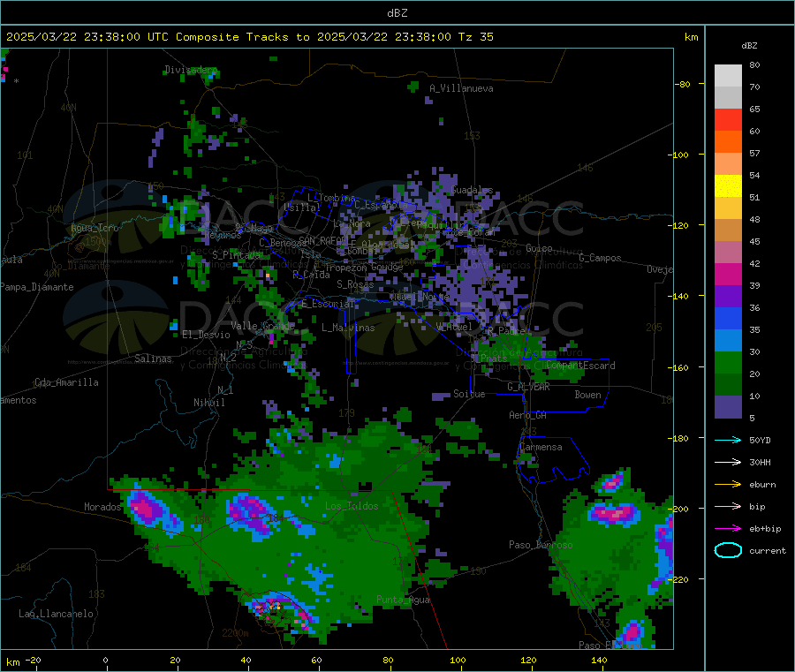Click the cyan-tracked storm cell near 2200m label
Screen dimensions: 795x672
(282, 611)
